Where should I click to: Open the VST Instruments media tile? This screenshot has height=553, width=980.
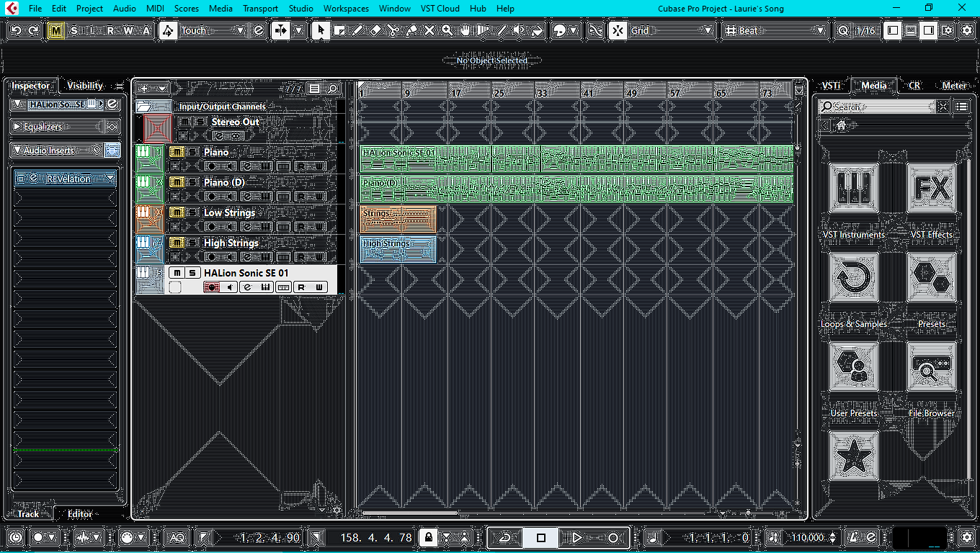tap(854, 188)
